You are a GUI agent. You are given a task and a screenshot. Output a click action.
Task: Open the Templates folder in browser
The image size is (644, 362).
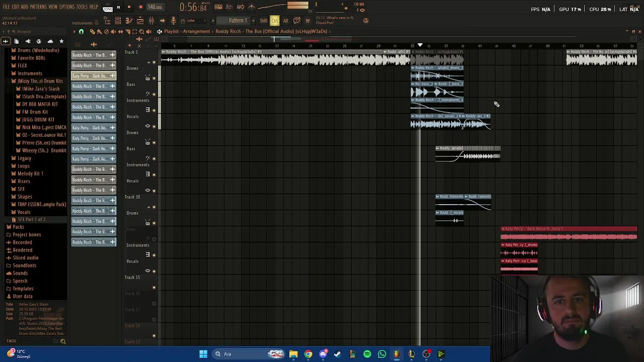point(23,289)
